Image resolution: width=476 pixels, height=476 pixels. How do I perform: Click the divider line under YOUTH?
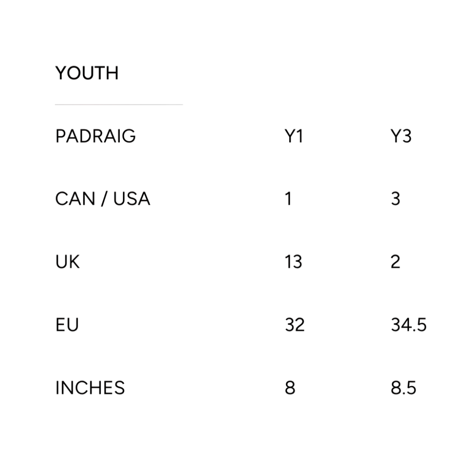click(x=119, y=104)
